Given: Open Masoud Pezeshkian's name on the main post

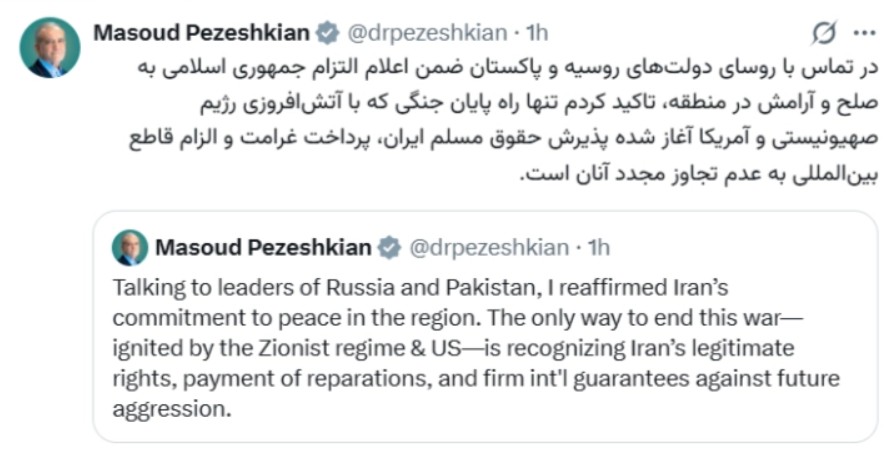Looking at the screenshot, I should (201, 33).
